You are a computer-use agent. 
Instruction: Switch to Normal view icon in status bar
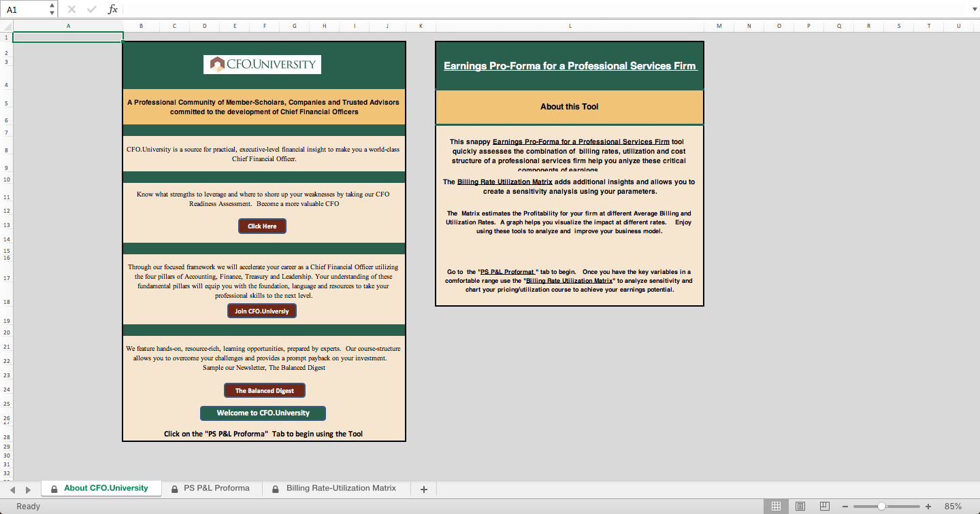pyautogui.click(x=776, y=507)
